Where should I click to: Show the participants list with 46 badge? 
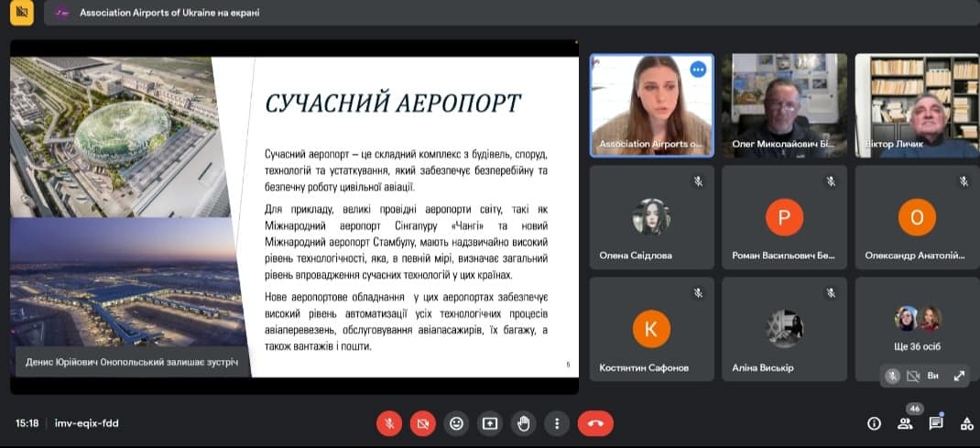905,422
